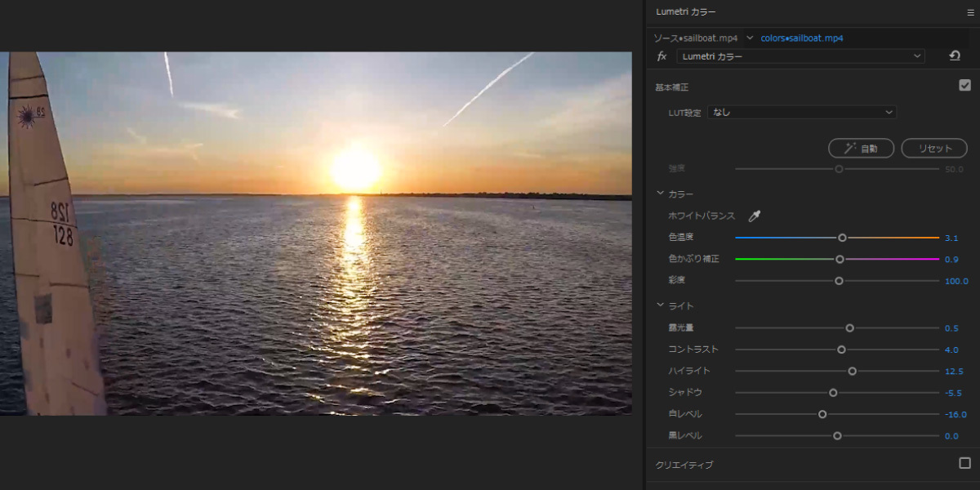Click the コントラスト value 4.0
Image resolution: width=980 pixels, height=490 pixels.
tap(951, 350)
